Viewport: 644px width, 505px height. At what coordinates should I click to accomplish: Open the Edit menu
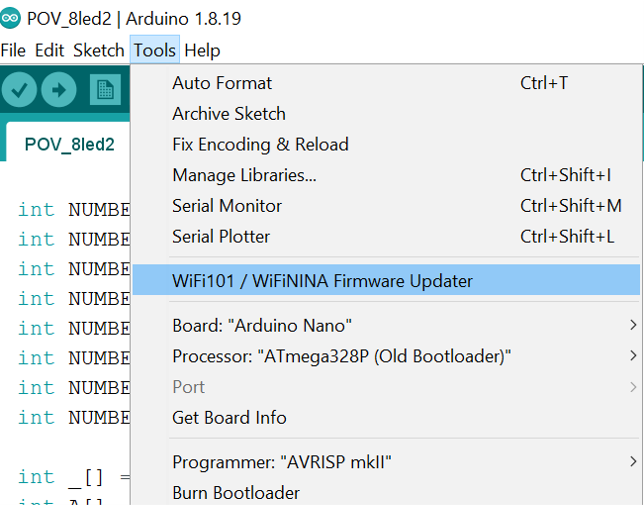49,50
